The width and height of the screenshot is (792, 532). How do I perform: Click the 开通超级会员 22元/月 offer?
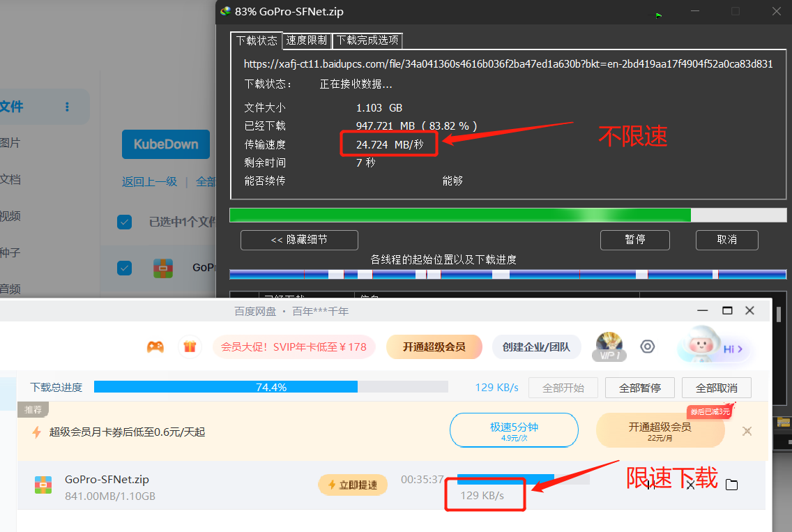tap(660, 430)
